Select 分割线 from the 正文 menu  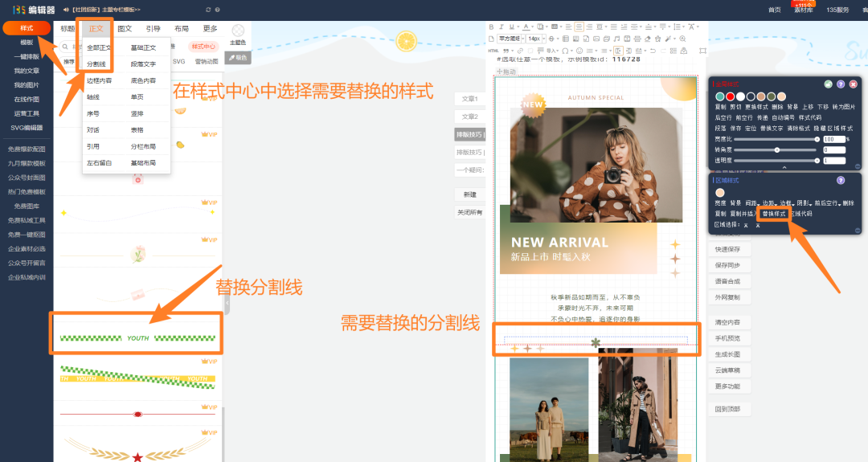tap(96, 63)
